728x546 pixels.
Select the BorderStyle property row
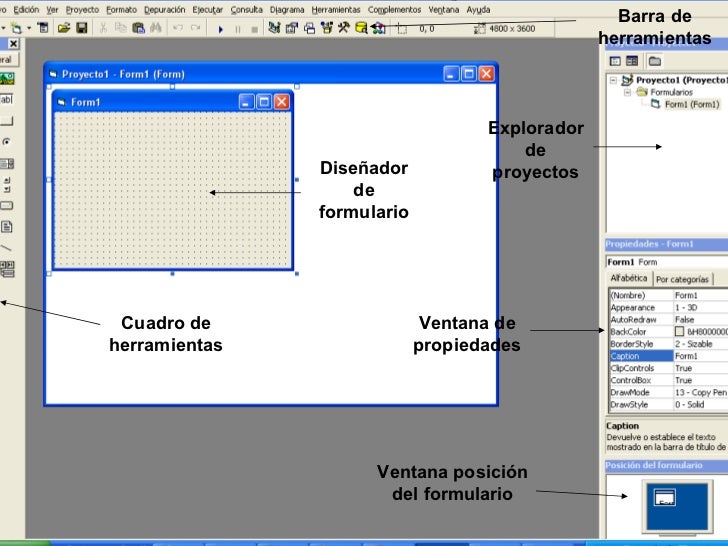tap(669, 344)
